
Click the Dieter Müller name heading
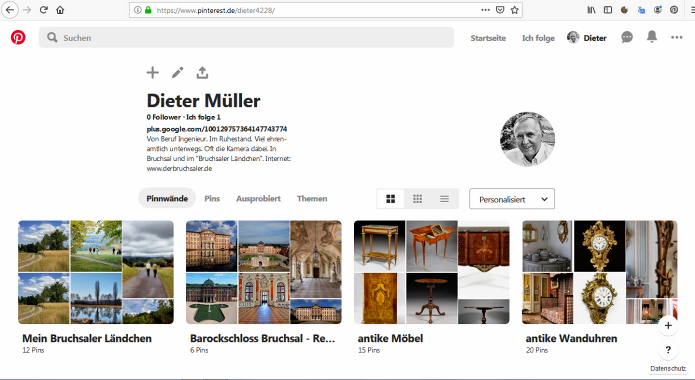(203, 101)
